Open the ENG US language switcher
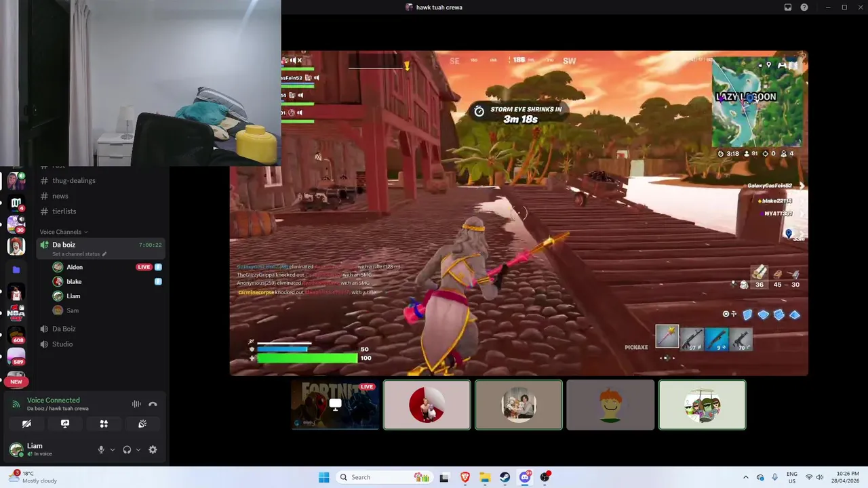Screen dimensions: 868x488 pos(792,477)
